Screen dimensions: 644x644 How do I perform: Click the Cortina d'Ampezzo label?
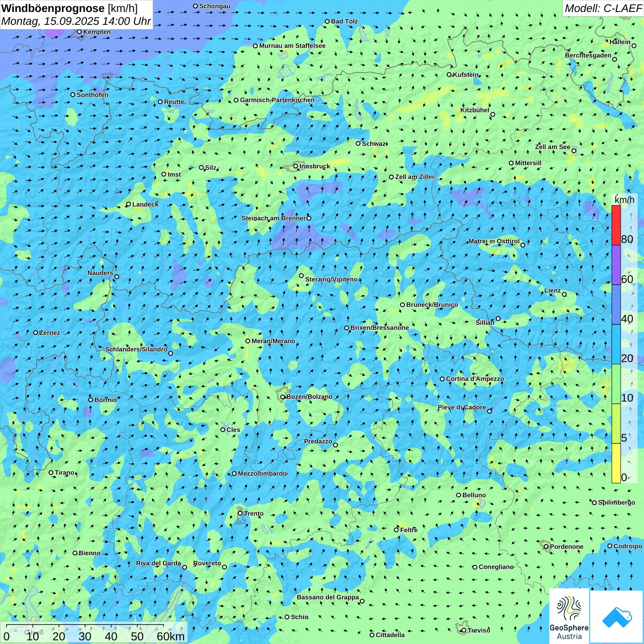[475, 379]
